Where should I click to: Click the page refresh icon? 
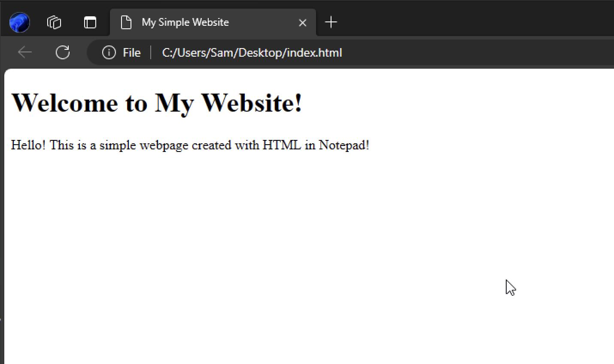click(x=63, y=52)
